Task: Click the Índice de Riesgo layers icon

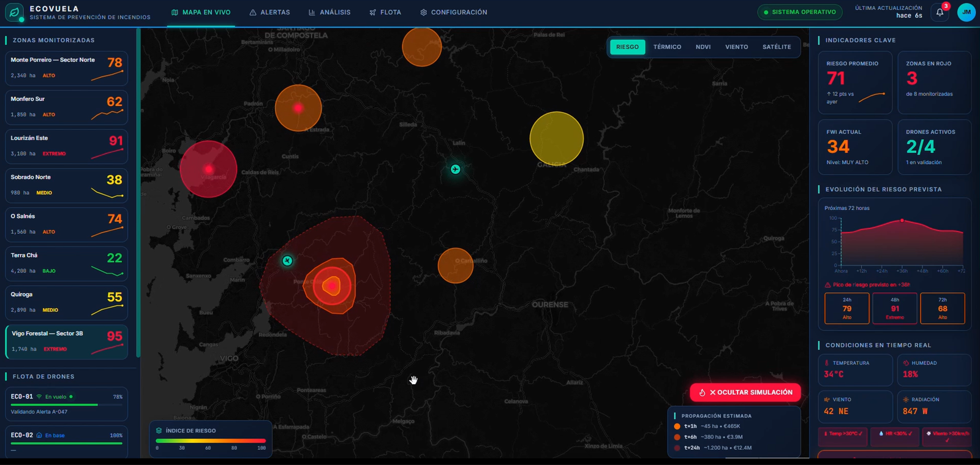Action: (159, 431)
